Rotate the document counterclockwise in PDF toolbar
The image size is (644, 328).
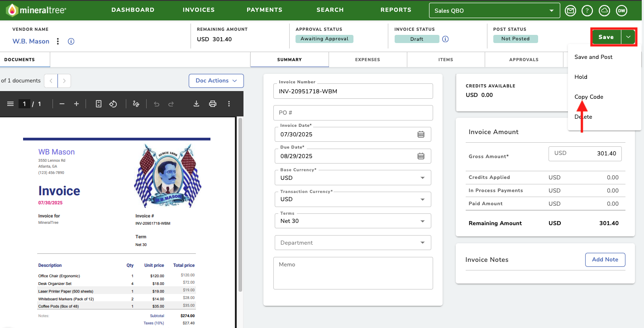click(x=113, y=104)
